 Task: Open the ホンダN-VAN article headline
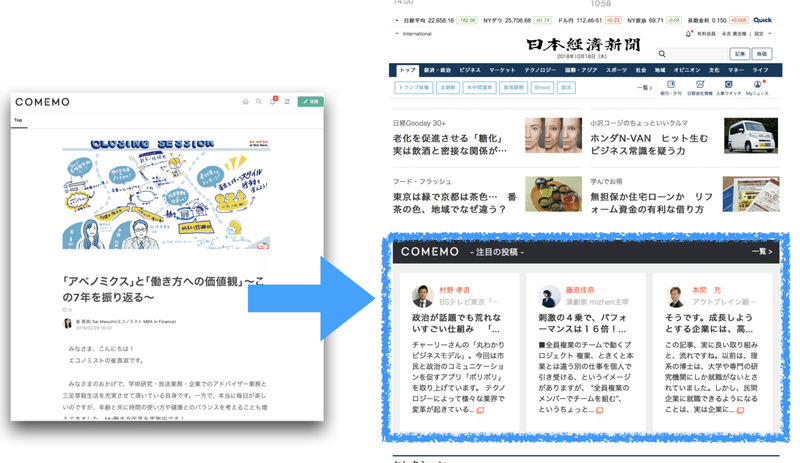(x=649, y=144)
